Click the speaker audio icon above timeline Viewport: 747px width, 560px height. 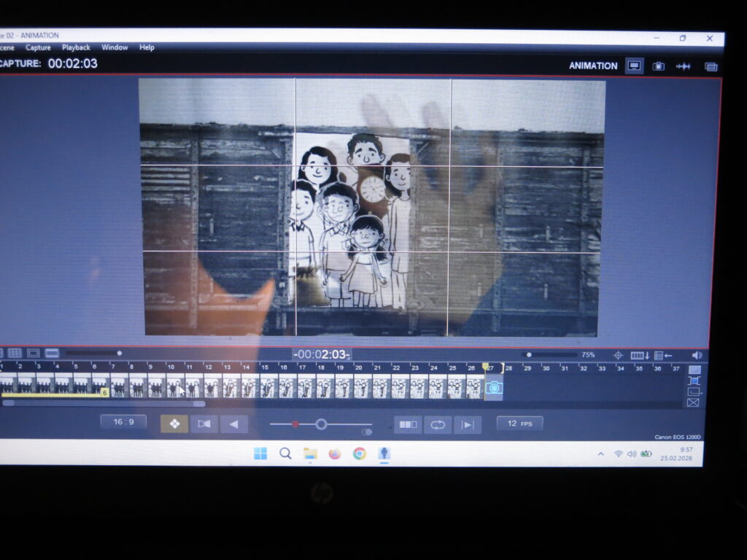click(697, 355)
